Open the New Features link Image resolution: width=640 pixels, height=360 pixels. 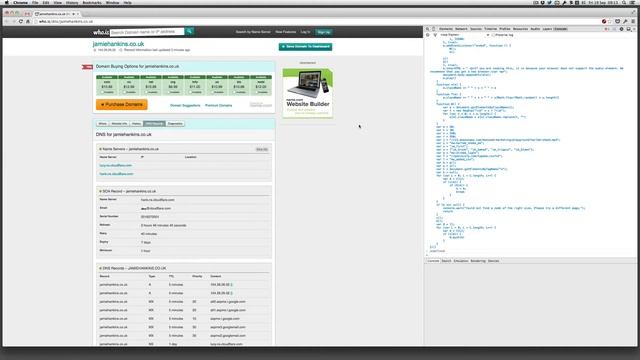coord(286,31)
